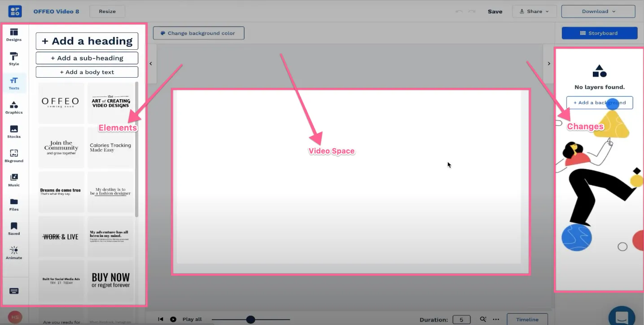This screenshot has height=325, width=644.
Task: Click the OFFEO logo home icon
Action: 15,11
